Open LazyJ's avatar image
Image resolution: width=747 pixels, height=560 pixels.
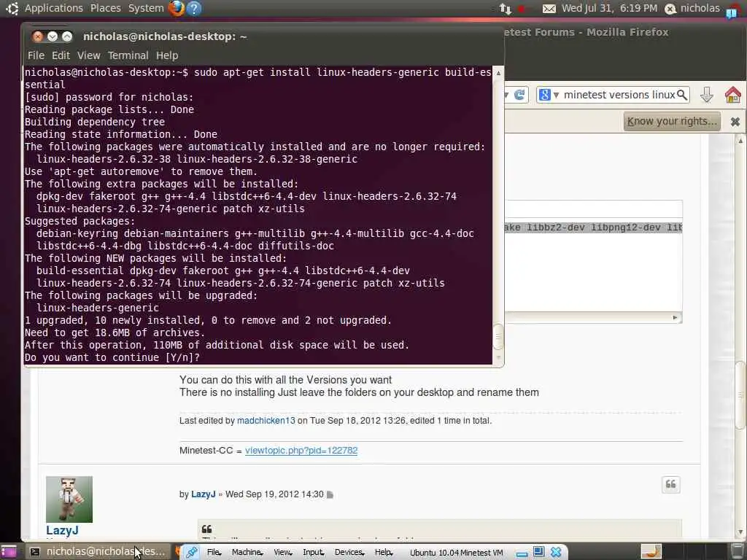point(69,499)
